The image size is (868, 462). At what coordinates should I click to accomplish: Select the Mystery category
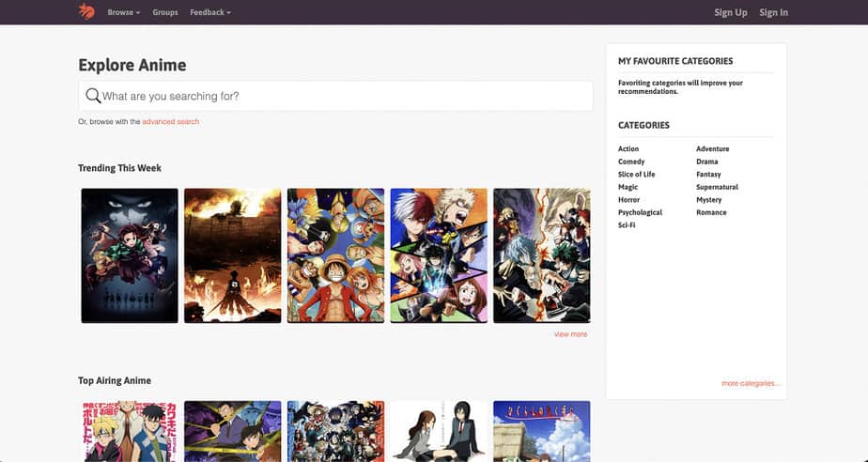point(708,200)
